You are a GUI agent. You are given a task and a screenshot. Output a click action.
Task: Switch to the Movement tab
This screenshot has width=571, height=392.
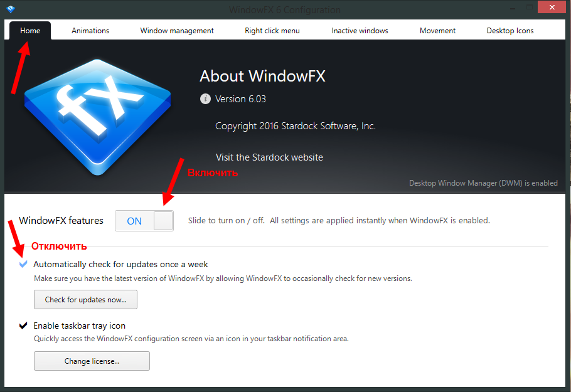pyautogui.click(x=437, y=29)
